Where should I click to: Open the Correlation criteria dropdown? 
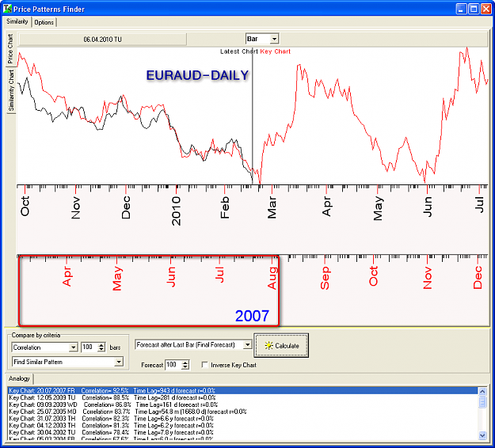point(73,347)
